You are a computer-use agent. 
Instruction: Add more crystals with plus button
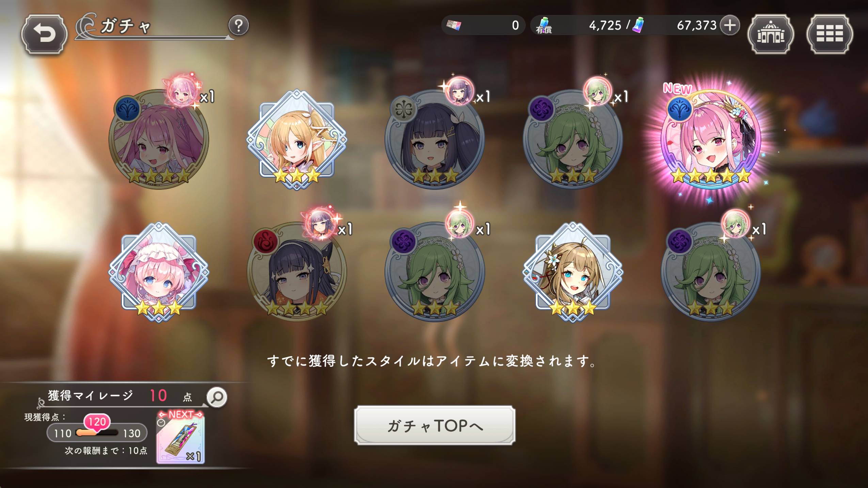(729, 26)
